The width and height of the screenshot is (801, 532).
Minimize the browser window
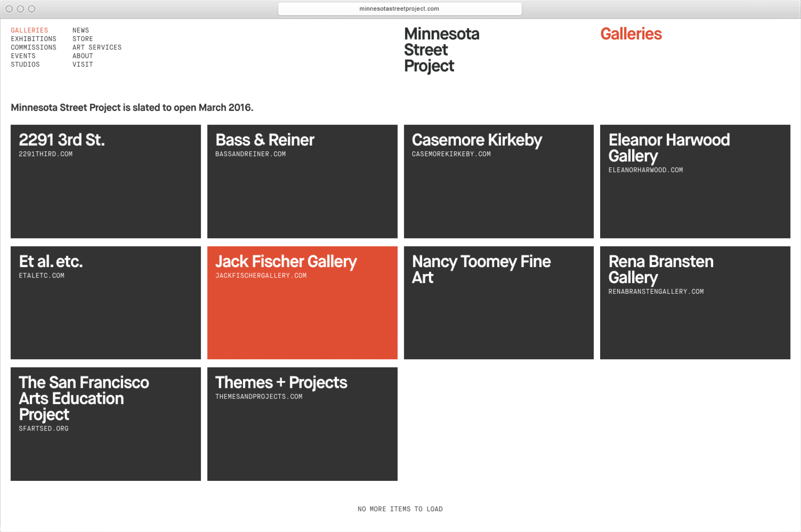click(20, 9)
